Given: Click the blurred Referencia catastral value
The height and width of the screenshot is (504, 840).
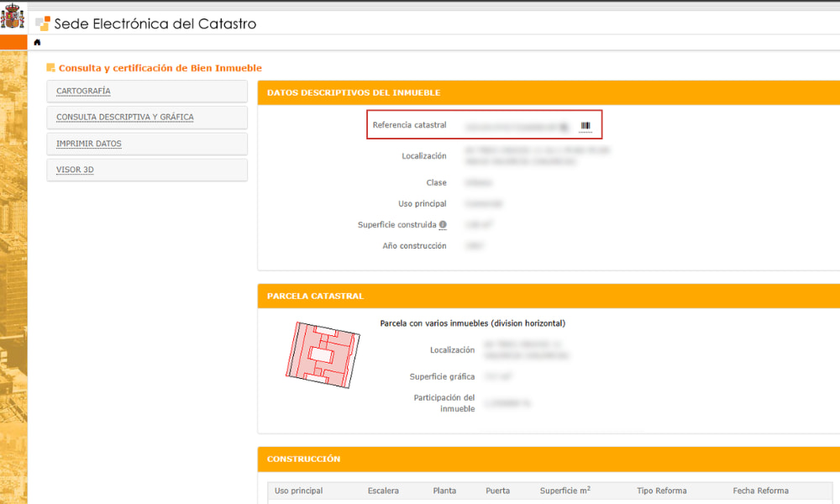Looking at the screenshot, I should pos(508,126).
